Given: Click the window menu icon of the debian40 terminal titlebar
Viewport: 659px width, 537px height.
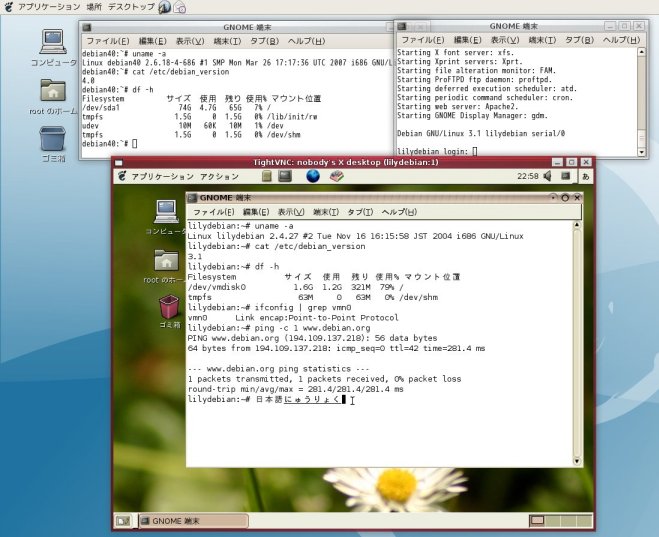Looking at the screenshot, I should coord(87,27).
